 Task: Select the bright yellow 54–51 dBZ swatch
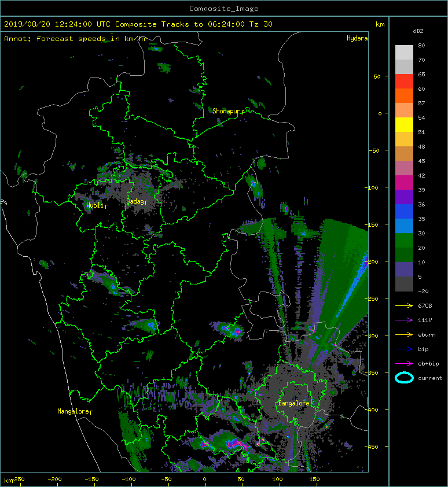(x=404, y=125)
